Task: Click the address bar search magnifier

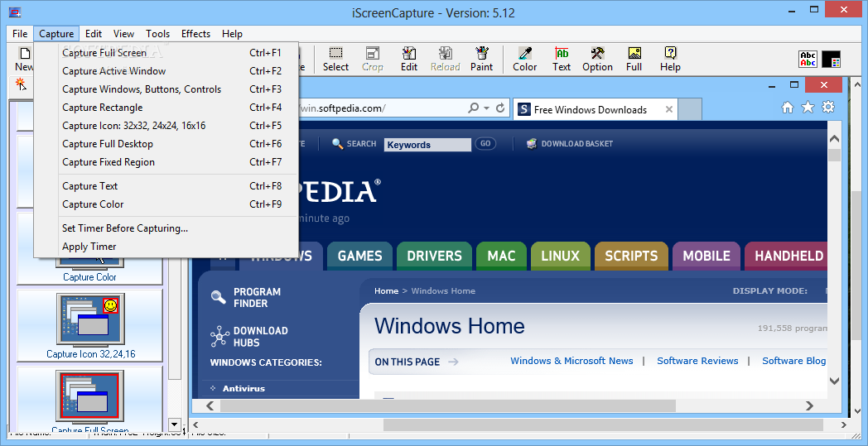Action: click(473, 108)
